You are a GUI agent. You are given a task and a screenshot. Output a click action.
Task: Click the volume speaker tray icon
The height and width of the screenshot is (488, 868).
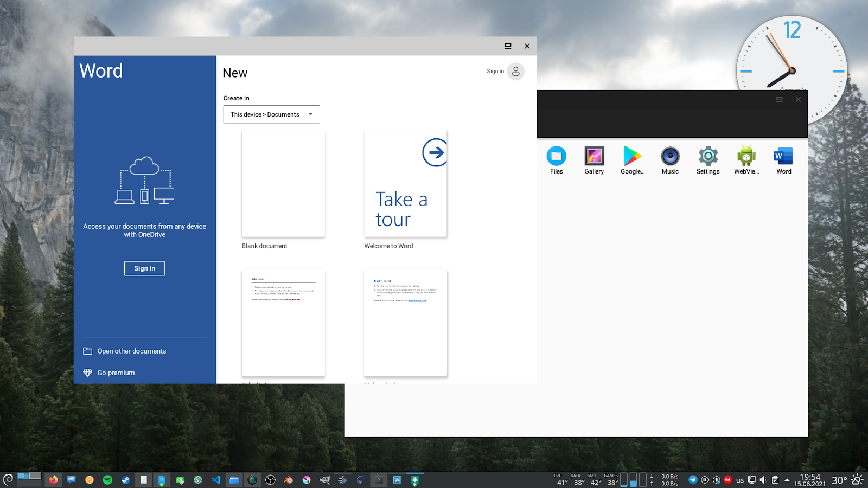[x=763, y=480]
